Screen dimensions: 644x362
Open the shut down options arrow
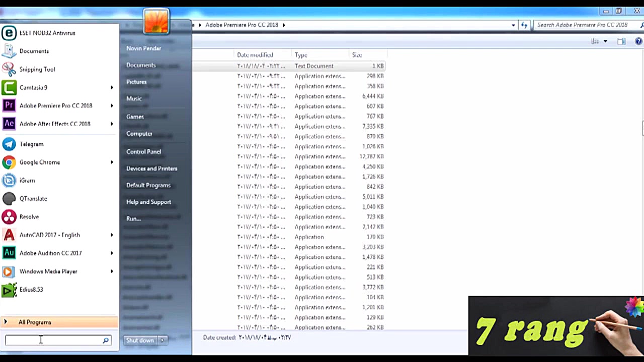pos(162,340)
